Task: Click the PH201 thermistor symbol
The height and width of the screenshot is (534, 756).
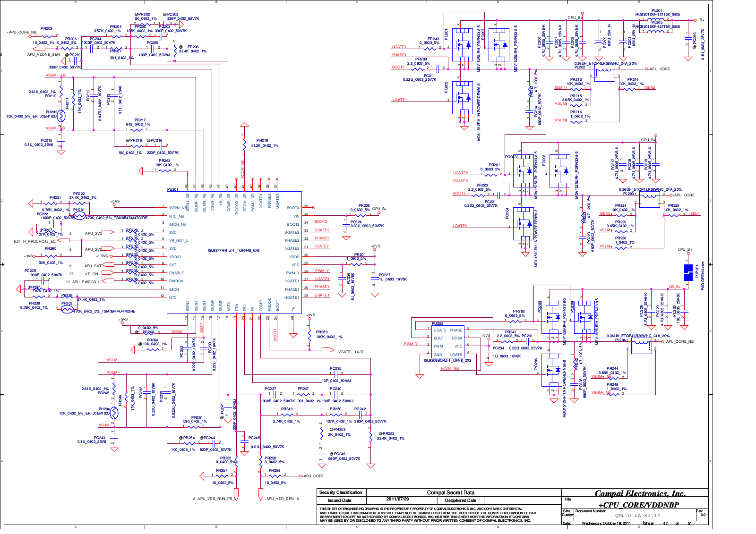Action: tap(79, 216)
